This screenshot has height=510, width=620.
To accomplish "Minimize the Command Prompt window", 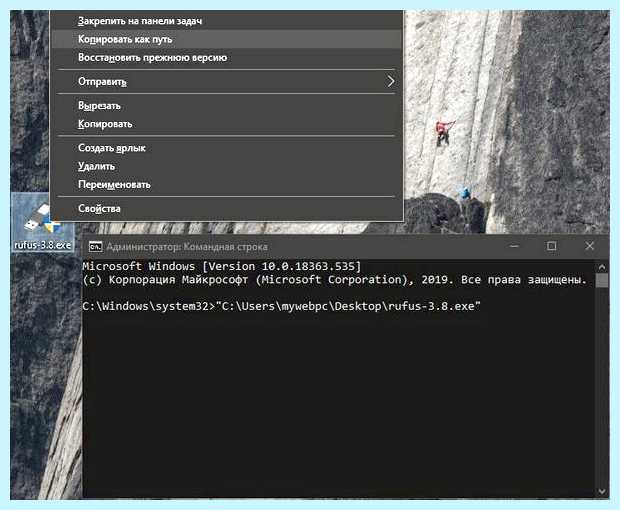I will (x=514, y=246).
